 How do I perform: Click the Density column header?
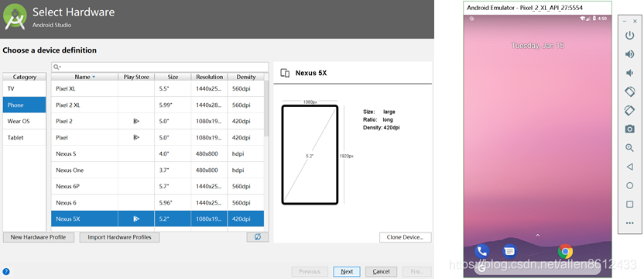coord(246,77)
